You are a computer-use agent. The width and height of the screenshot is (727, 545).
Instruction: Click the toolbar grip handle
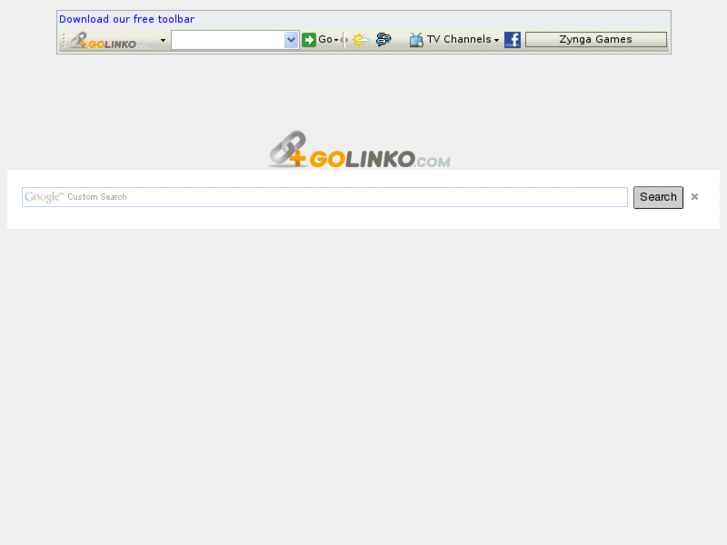point(64,40)
